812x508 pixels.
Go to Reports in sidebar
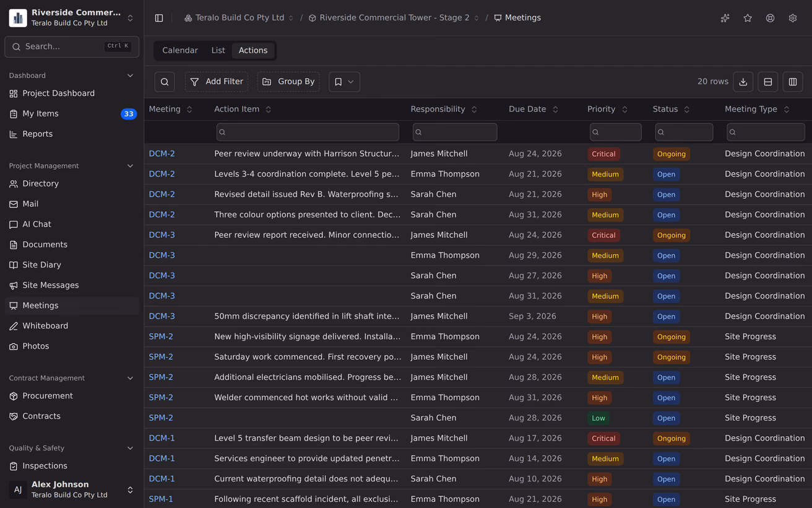[72, 134]
